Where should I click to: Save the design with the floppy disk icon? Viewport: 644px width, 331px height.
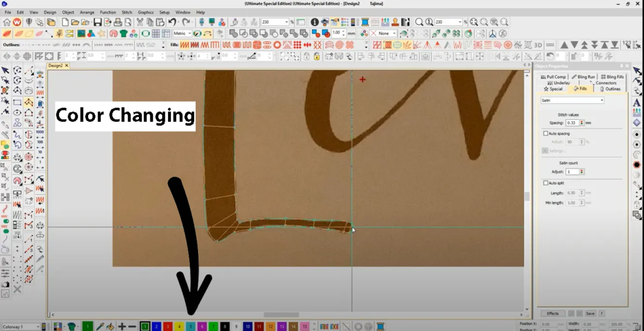tap(97, 22)
